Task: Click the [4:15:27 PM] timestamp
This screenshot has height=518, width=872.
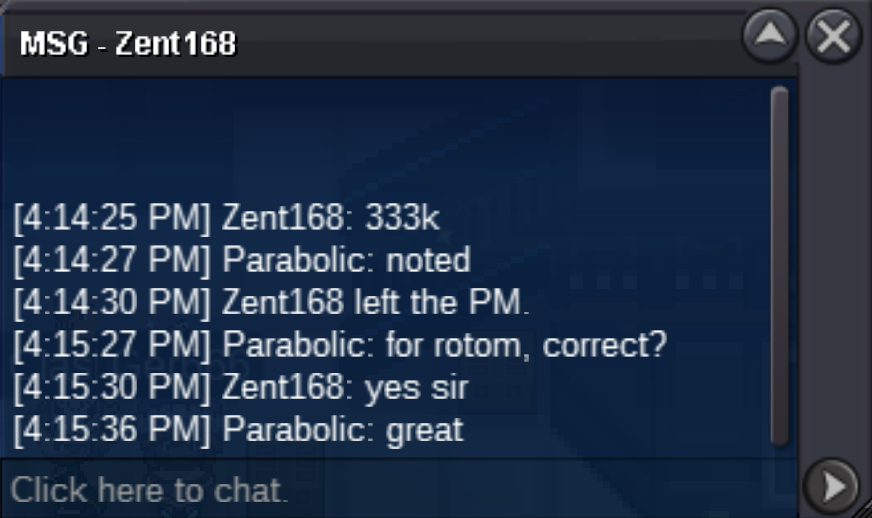Action: (112, 345)
